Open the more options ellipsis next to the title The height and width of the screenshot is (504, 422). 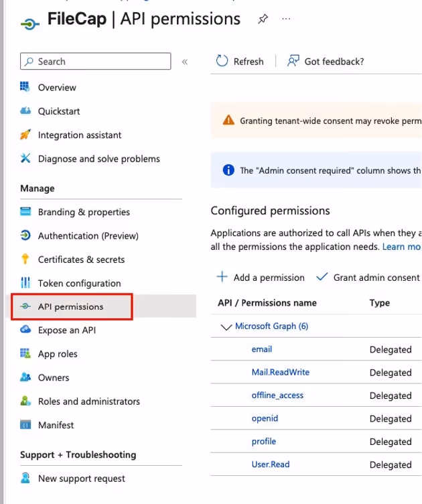pos(286,19)
